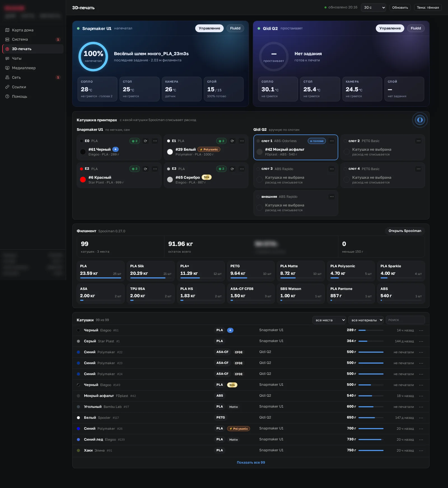Open the three-dot menu on слот 2 PETG Basic

[x=419, y=141]
